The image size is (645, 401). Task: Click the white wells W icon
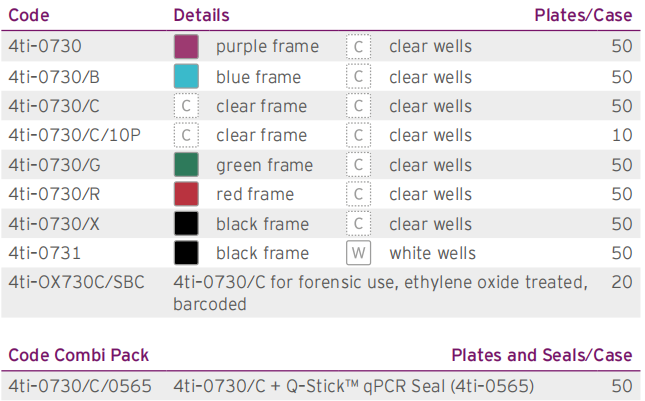[x=359, y=253]
